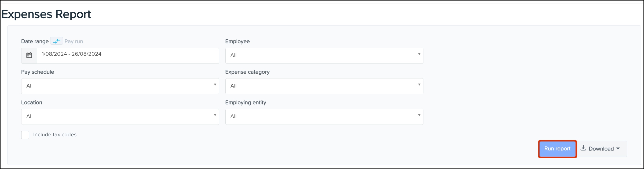
Task: Click the arrow icon on the Employee select
Action: [419, 54]
